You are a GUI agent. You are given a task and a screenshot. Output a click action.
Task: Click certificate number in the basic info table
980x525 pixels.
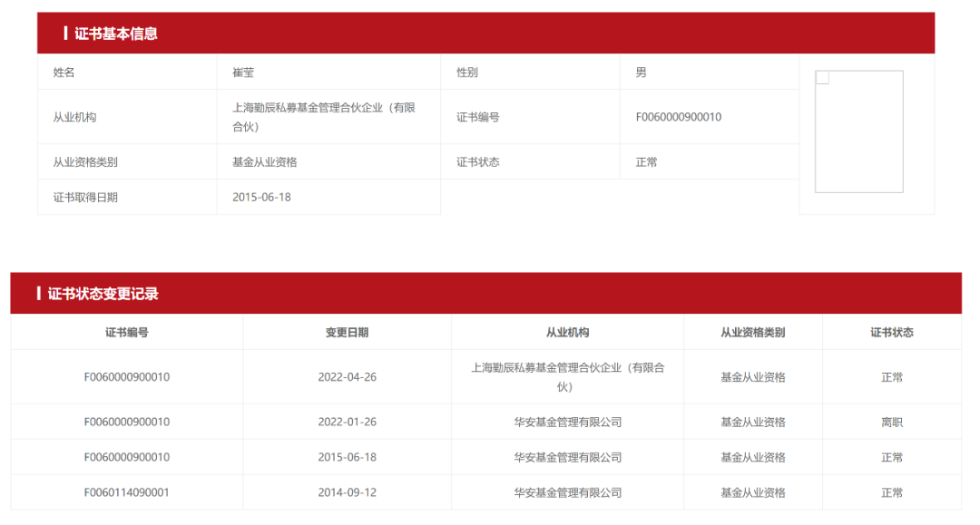(x=678, y=117)
